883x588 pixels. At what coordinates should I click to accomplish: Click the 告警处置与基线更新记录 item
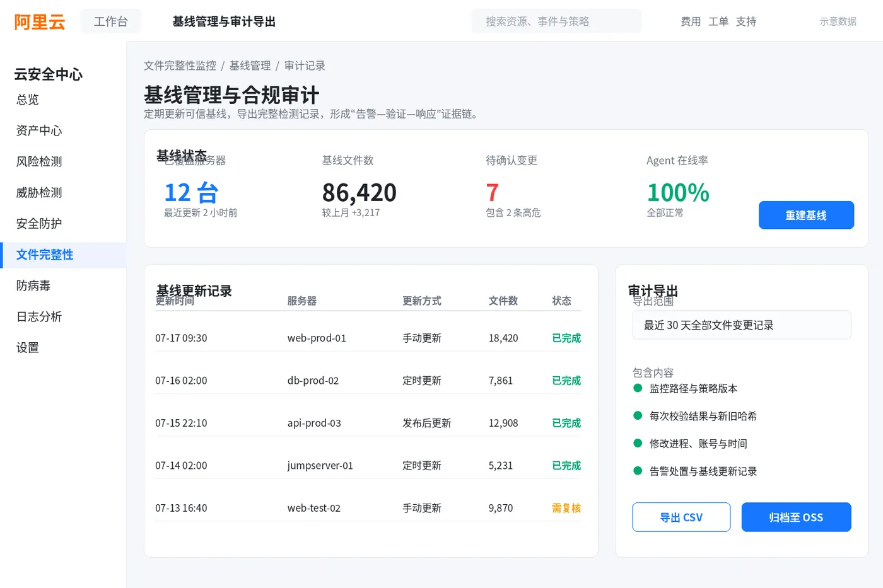coord(703,471)
